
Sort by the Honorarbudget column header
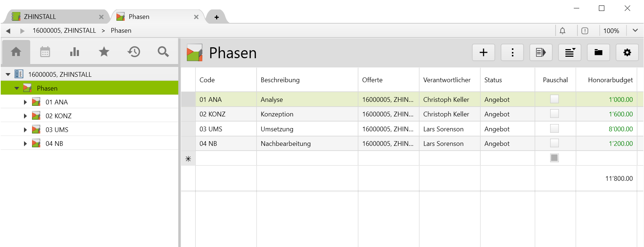(610, 80)
